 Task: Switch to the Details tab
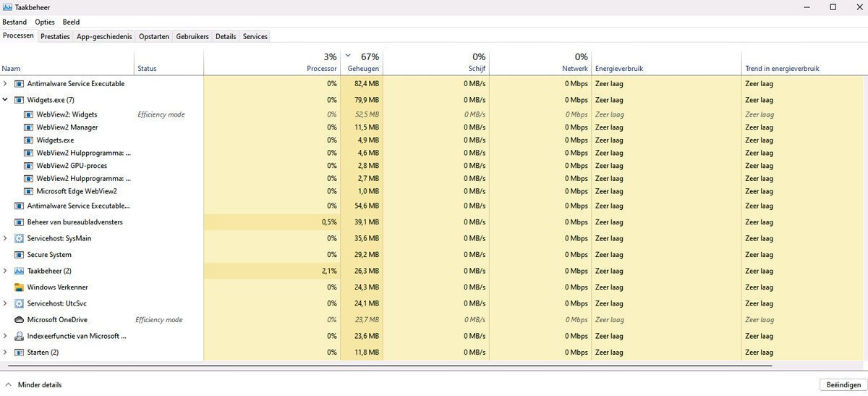(226, 36)
